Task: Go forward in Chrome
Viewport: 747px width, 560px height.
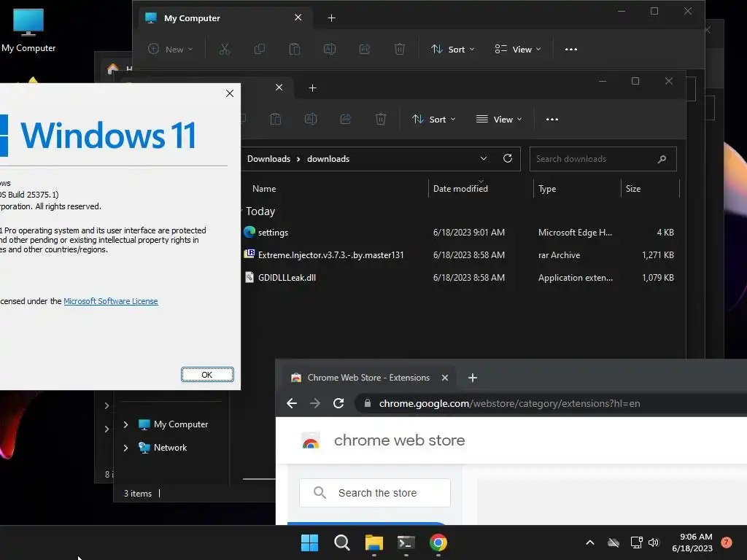Action: point(315,403)
